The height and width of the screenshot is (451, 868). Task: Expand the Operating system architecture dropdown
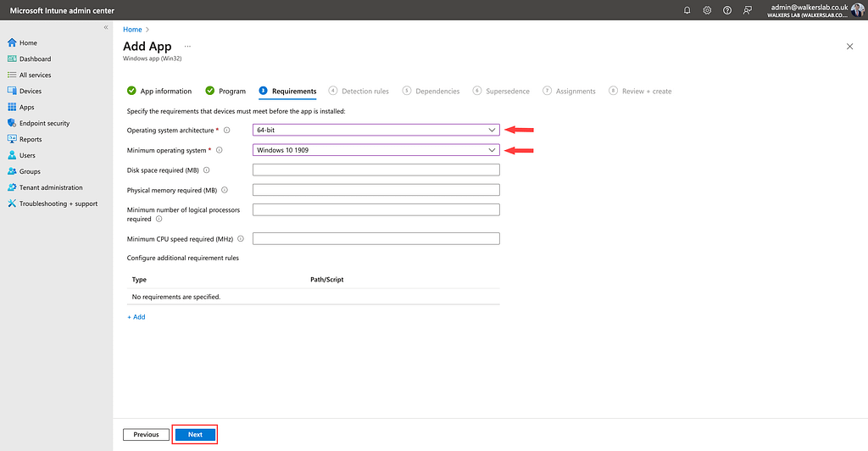coord(376,130)
